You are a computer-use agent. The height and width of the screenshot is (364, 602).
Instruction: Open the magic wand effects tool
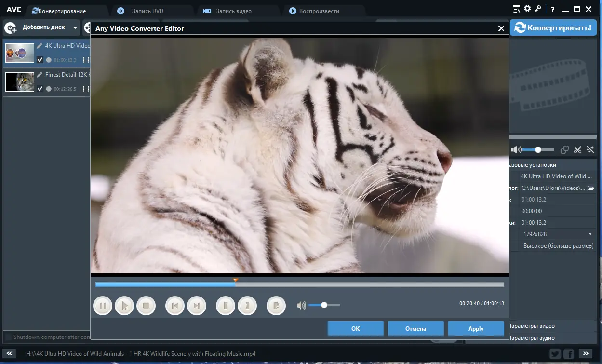point(590,150)
